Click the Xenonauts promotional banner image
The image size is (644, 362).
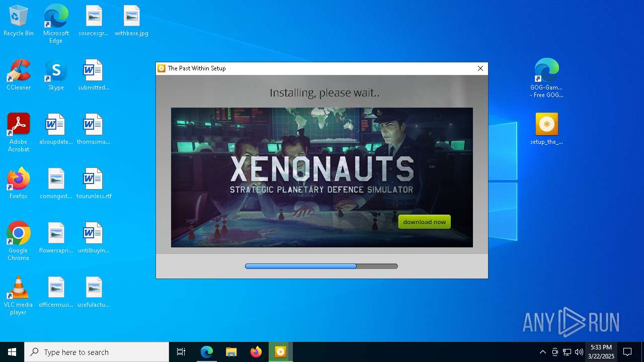tap(321, 177)
